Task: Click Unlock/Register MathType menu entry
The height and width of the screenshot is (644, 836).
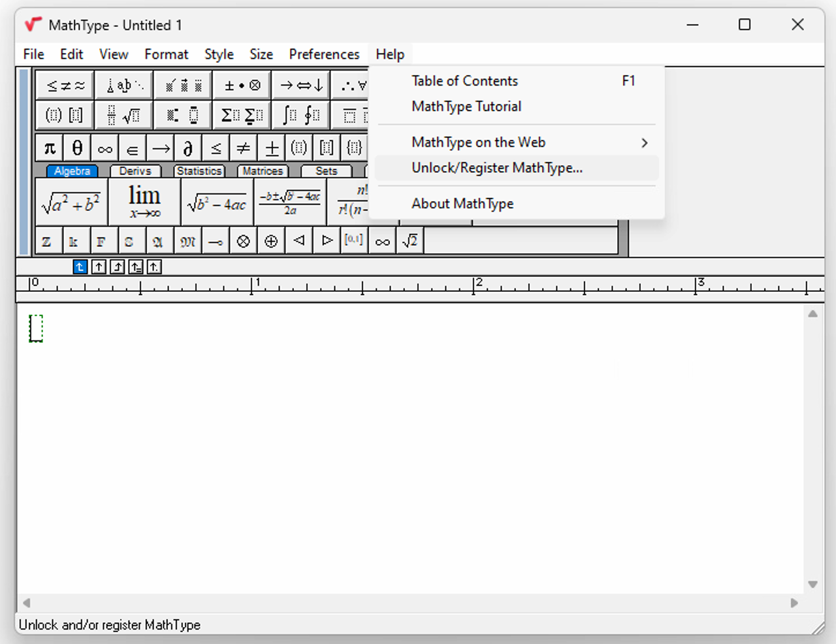Action: coord(517,168)
